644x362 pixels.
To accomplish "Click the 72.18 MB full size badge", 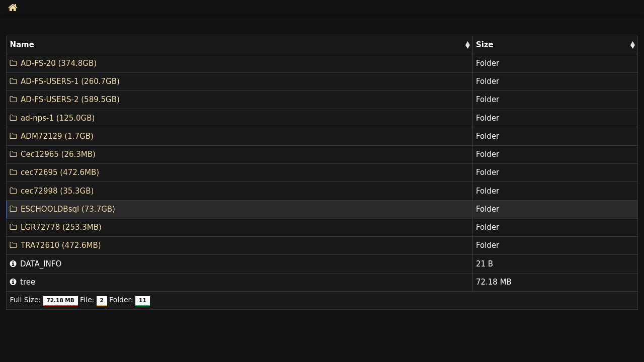I will (60, 301).
